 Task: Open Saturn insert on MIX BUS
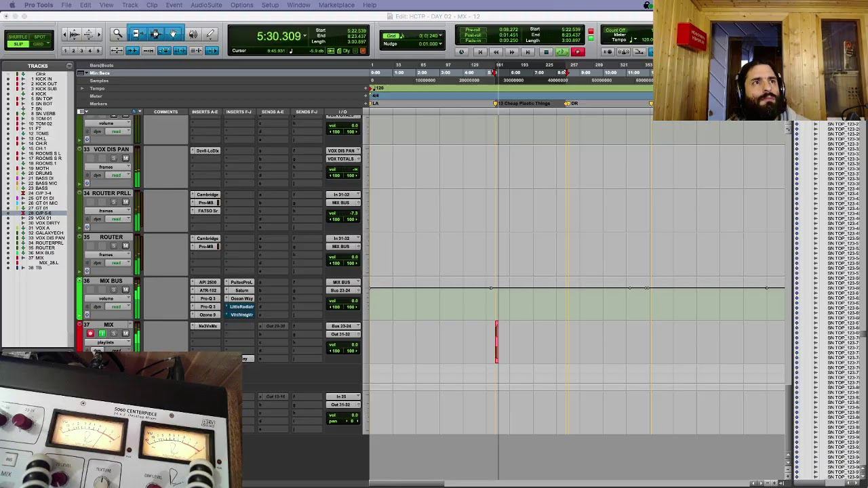point(240,290)
